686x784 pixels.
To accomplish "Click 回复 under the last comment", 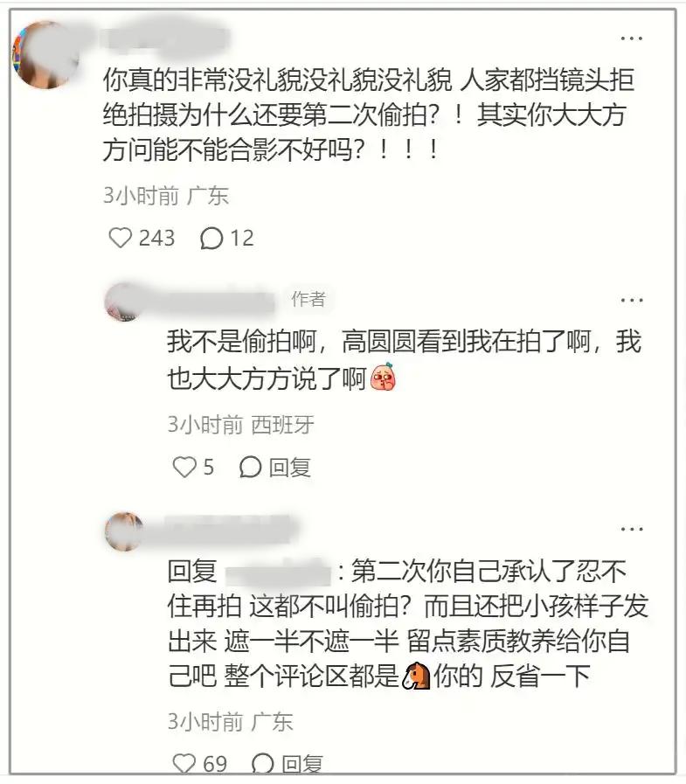I will (302, 764).
